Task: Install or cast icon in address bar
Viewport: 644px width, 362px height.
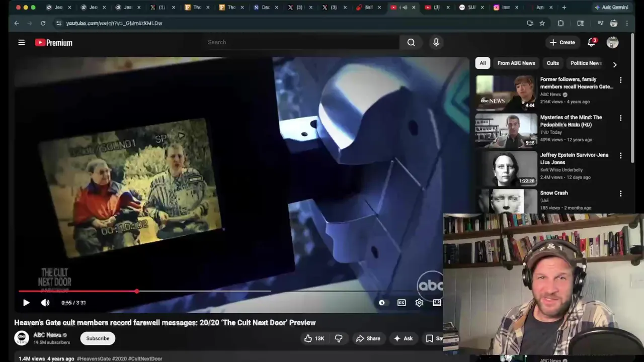Action: click(530, 23)
